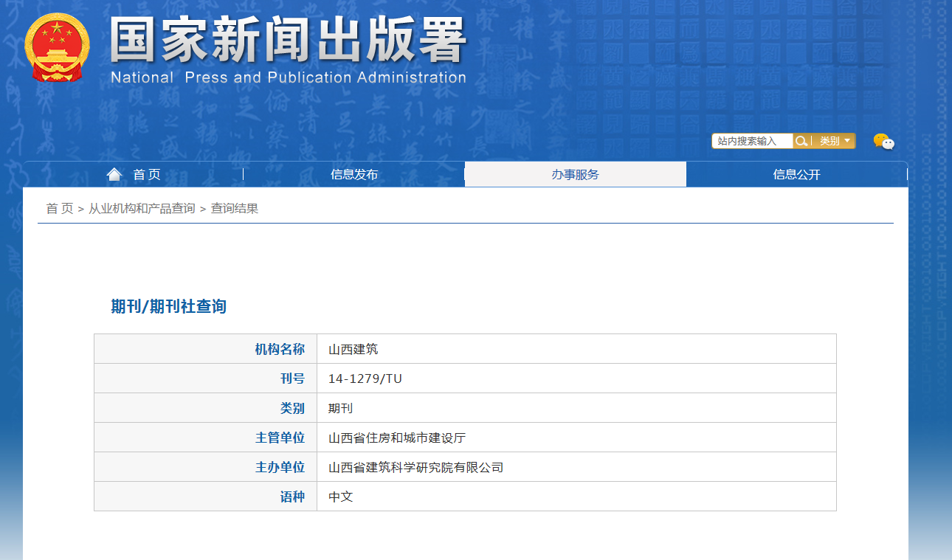Image resolution: width=952 pixels, height=560 pixels.
Task: Click the home icon beside 首页
Action: [114, 173]
